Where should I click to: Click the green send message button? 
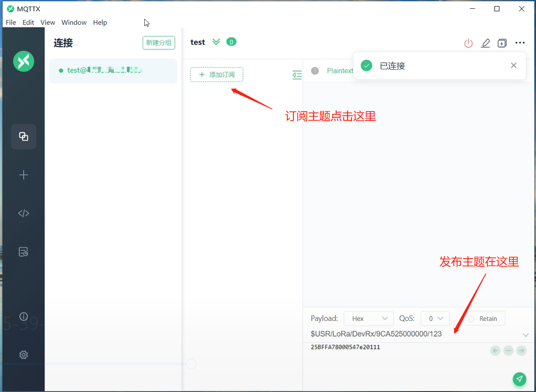(519, 379)
